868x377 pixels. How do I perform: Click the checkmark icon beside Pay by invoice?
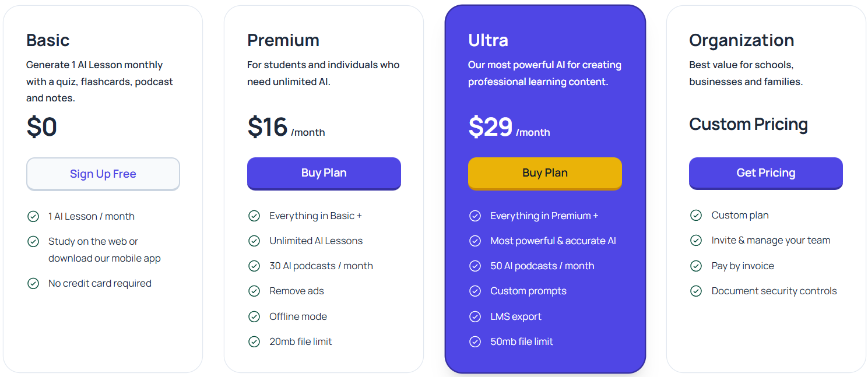696,266
